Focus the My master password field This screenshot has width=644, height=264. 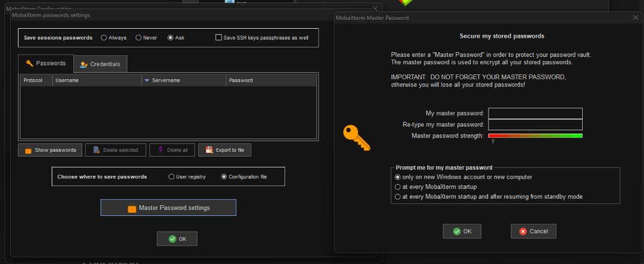tap(535, 113)
